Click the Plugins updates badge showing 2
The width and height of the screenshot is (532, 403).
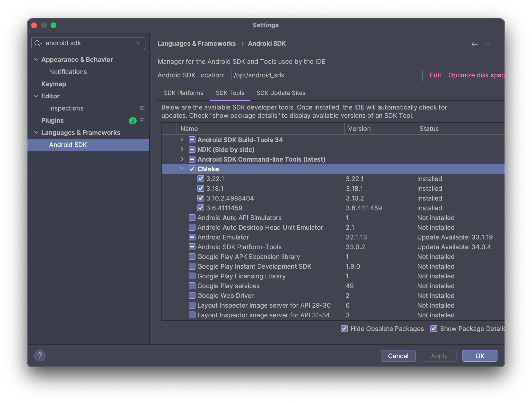(133, 120)
